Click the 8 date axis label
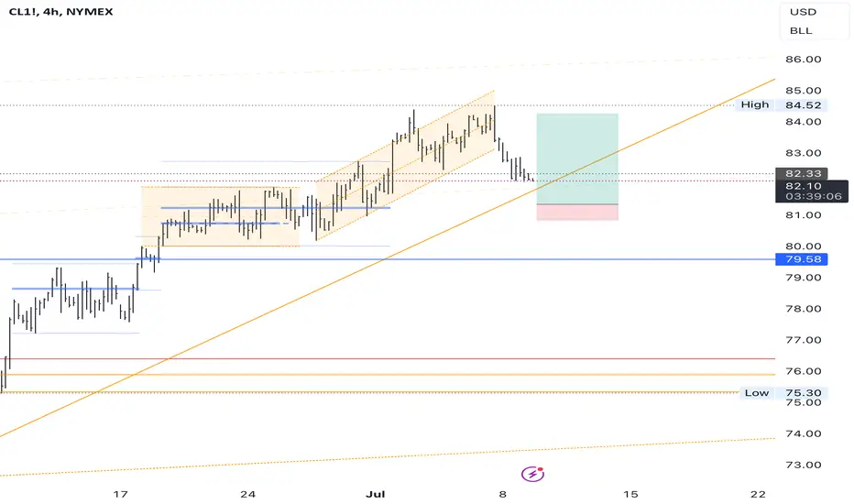This screenshot has width=854, height=504. pyautogui.click(x=503, y=494)
